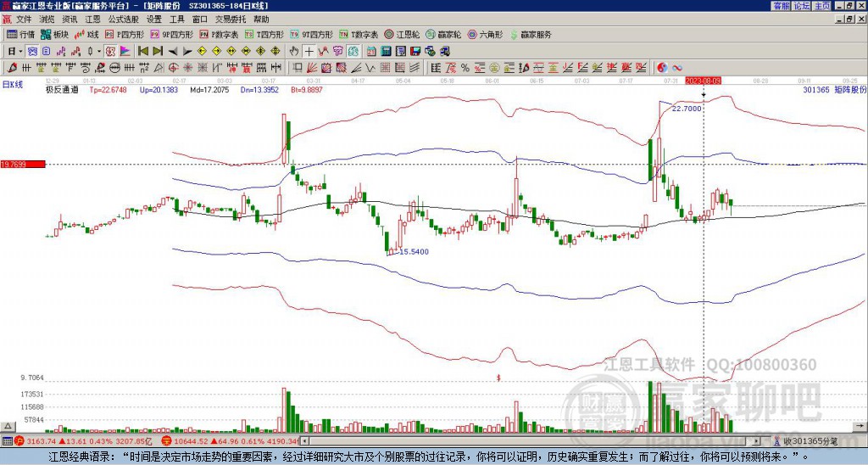868x465 pixels.
Task: Open 赢家服务 from the toolbar
Action: (531, 34)
